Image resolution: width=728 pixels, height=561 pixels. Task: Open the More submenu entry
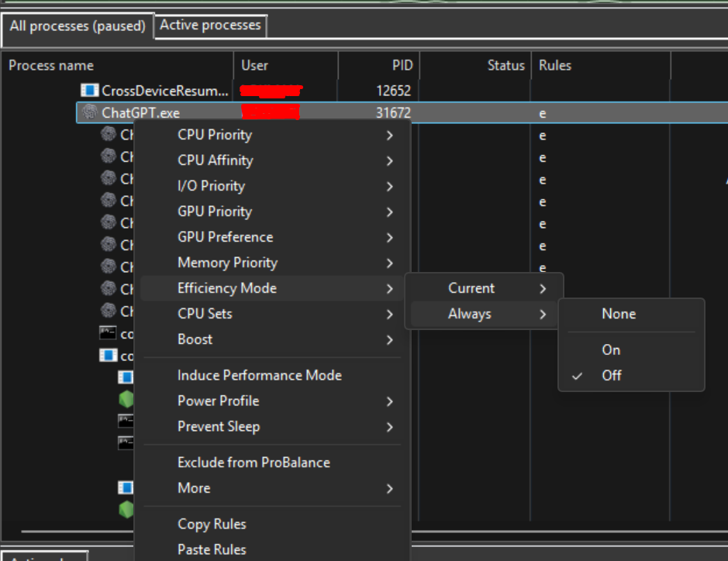(x=272, y=488)
